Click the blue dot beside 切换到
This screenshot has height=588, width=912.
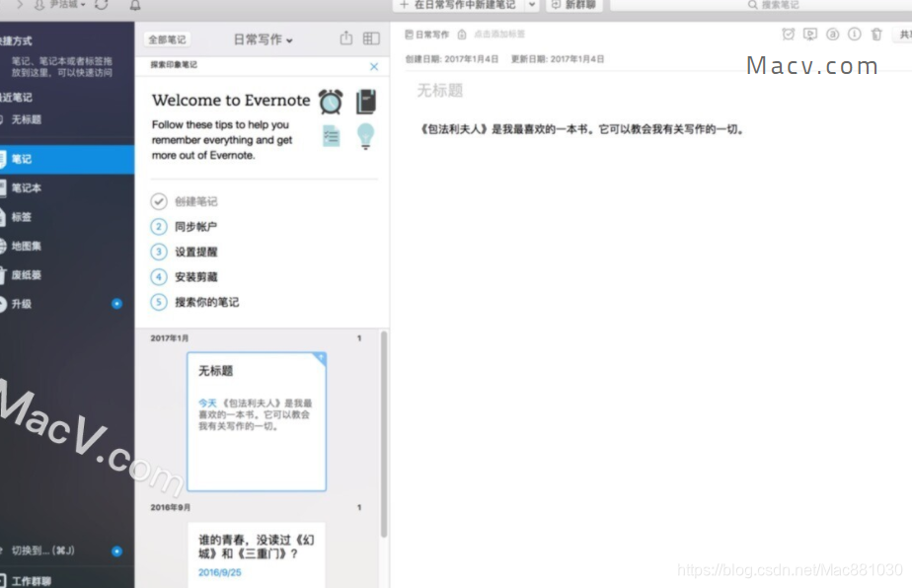(x=116, y=551)
